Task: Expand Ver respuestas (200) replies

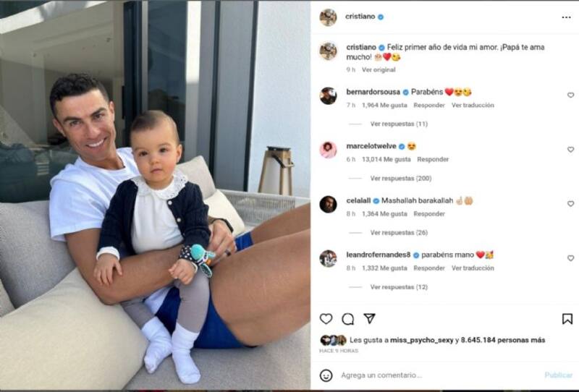Action: (x=401, y=179)
